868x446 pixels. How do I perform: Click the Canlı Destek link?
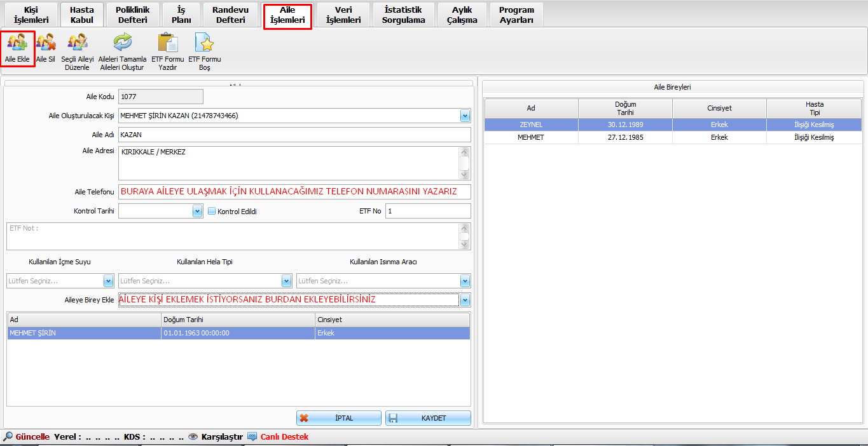coord(284,436)
